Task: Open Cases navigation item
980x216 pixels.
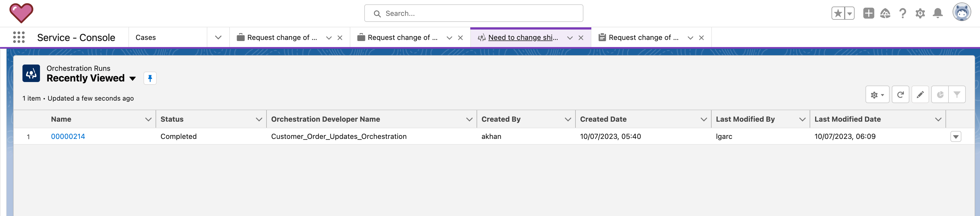Action: 146,37
